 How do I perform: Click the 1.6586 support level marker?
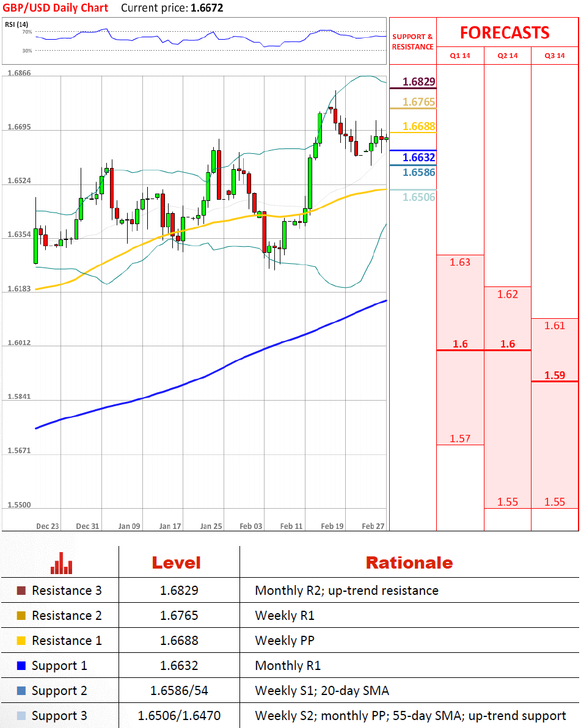tap(419, 172)
